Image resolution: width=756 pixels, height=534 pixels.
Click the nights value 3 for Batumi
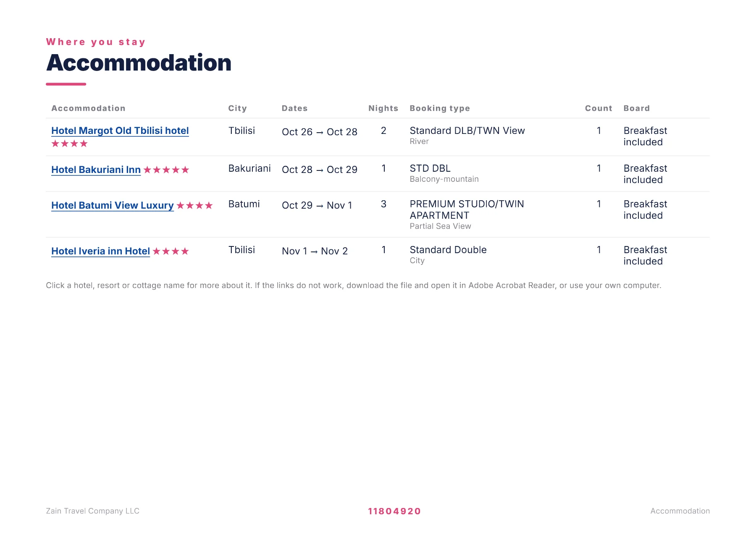click(x=383, y=204)
